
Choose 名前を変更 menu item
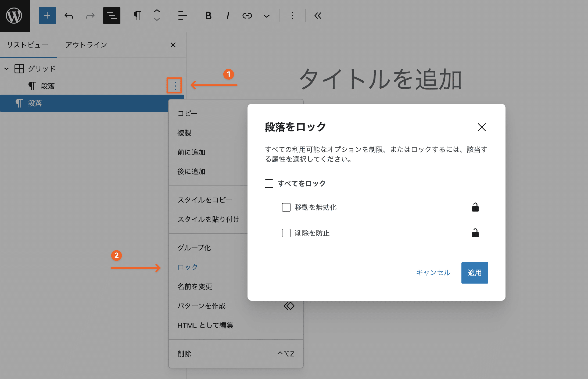point(195,287)
